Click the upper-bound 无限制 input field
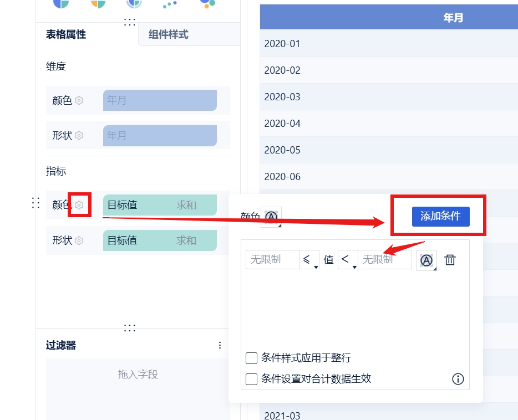This screenshot has width=518, height=420. [x=385, y=260]
